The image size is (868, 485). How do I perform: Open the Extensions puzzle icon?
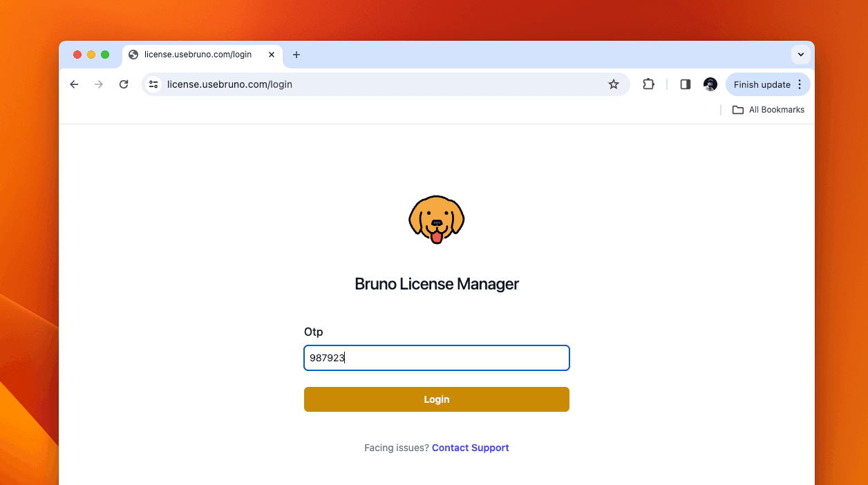coord(648,84)
